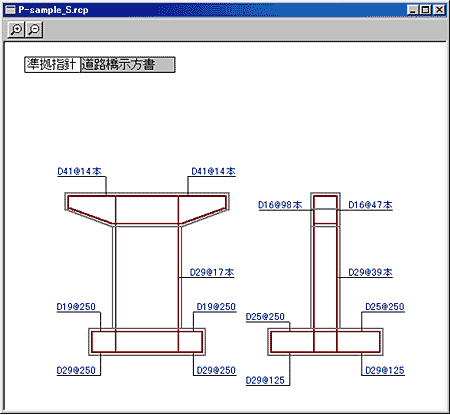Select the D16@98本 rebar label
Viewport: 450px width, 415px height.
point(280,205)
